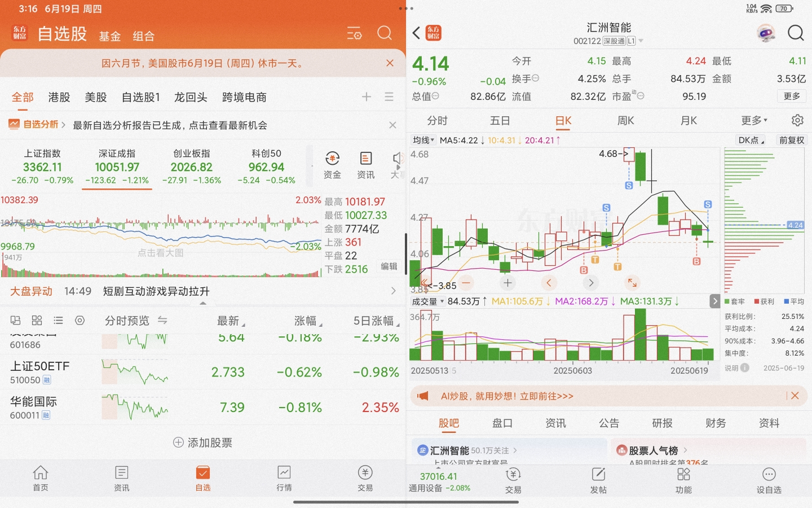Collapse chip distribution panel with gray arrow
The image size is (812, 508).
[x=715, y=301]
